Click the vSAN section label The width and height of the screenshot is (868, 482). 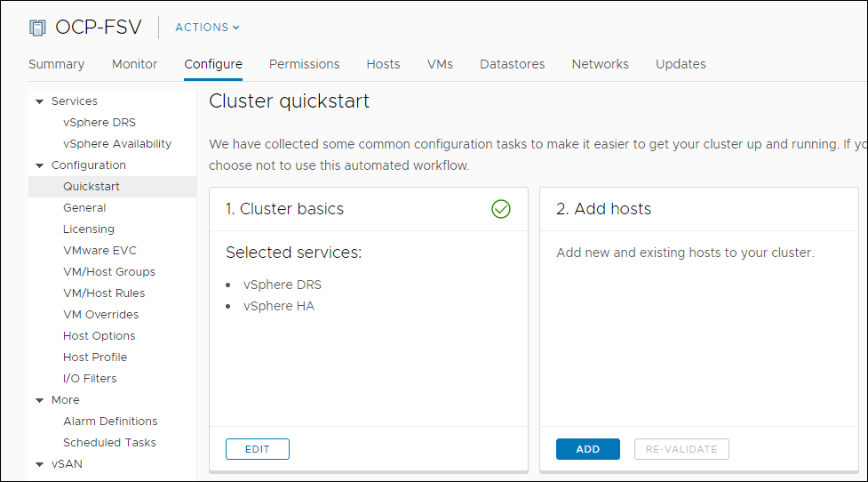pyautogui.click(x=67, y=464)
